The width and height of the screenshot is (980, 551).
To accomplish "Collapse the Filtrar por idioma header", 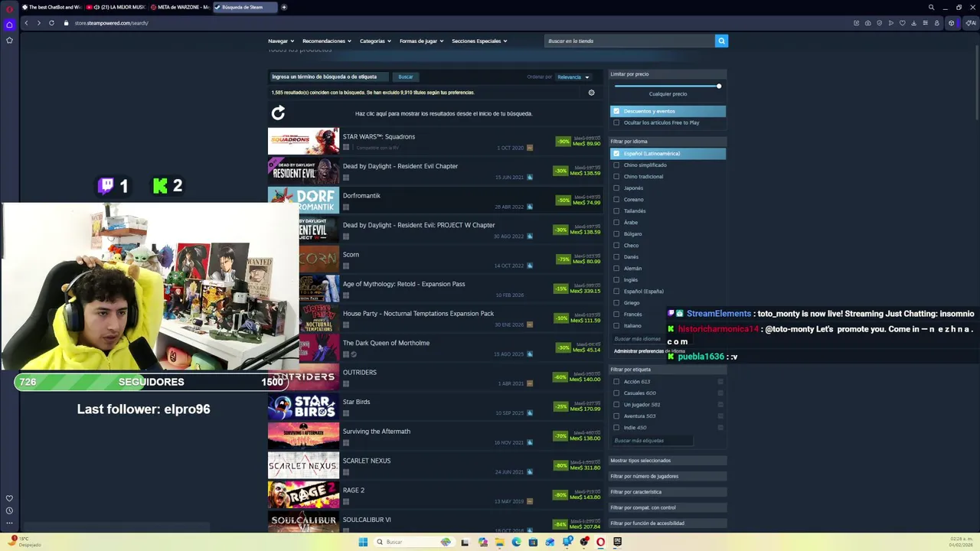I will pyautogui.click(x=667, y=142).
